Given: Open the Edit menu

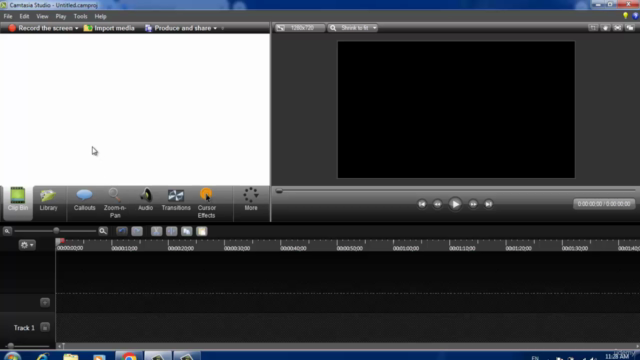Looking at the screenshot, I should (x=24, y=16).
